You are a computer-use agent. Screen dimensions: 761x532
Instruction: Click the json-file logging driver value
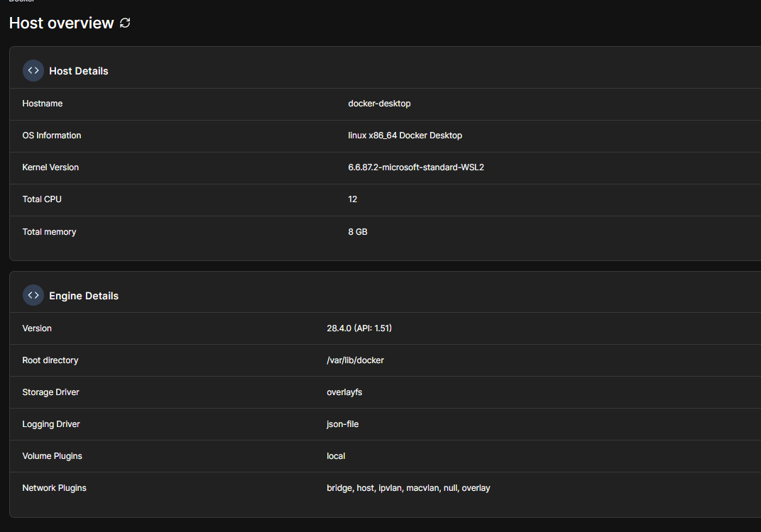click(342, 424)
